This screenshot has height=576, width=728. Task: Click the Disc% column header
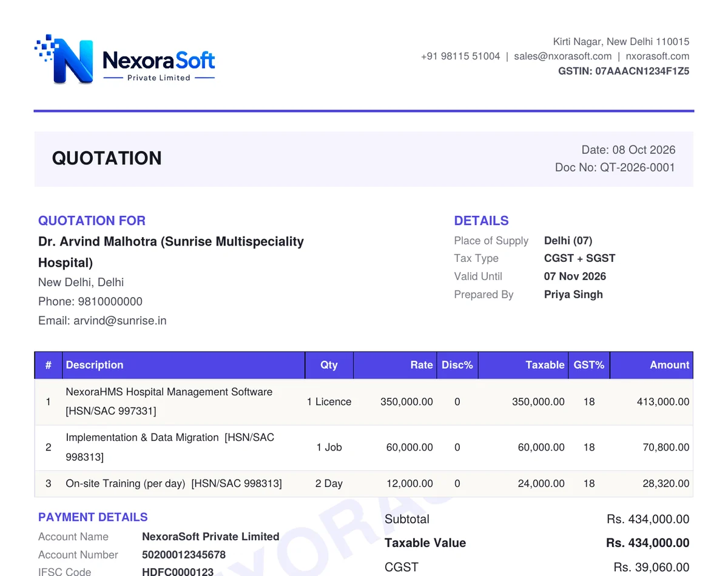point(457,365)
